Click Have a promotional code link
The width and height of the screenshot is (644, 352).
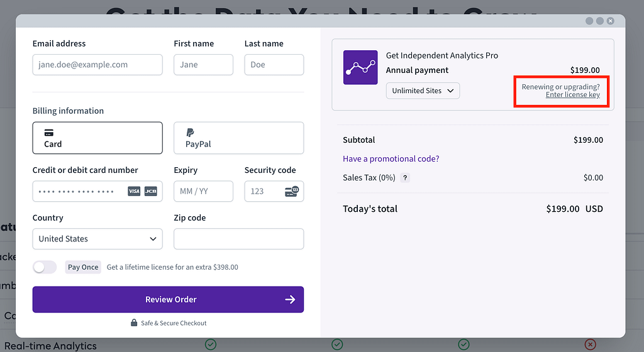tap(391, 159)
